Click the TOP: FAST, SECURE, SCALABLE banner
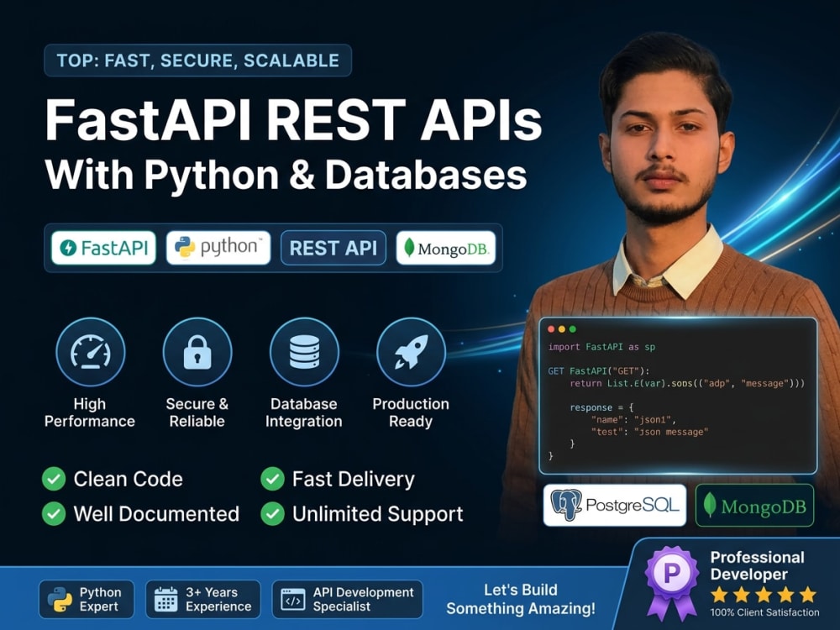Viewport: 840px width, 630px height. click(197, 60)
